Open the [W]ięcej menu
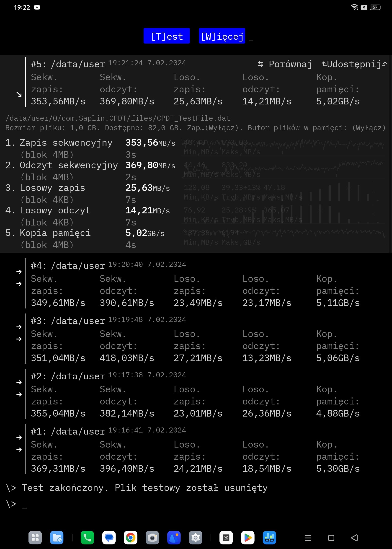 222,36
